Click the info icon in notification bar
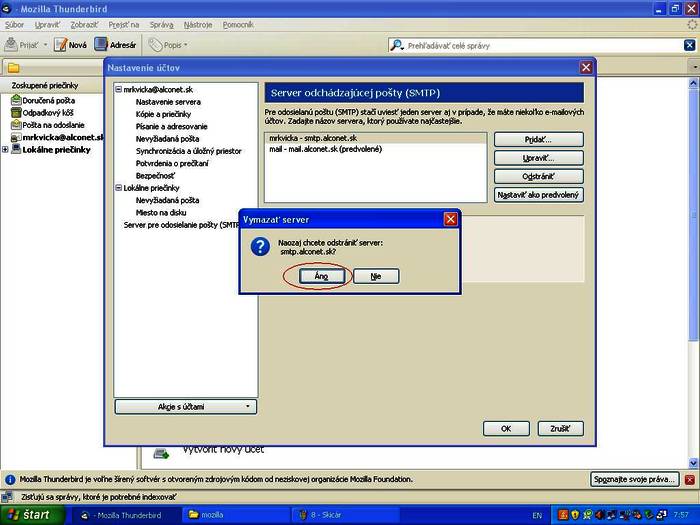This screenshot has width=700, height=525. [10, 480]
